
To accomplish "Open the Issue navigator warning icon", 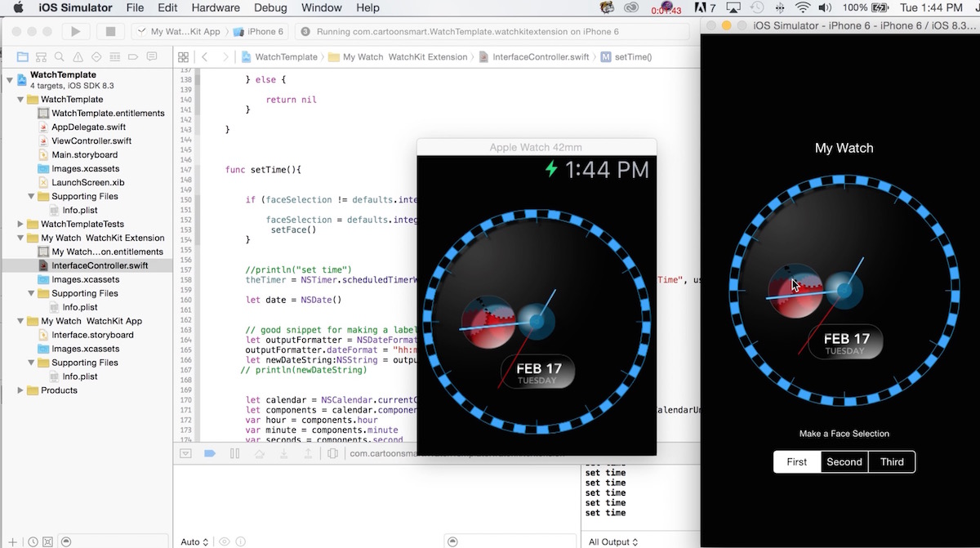I will [x=78, y=57].
